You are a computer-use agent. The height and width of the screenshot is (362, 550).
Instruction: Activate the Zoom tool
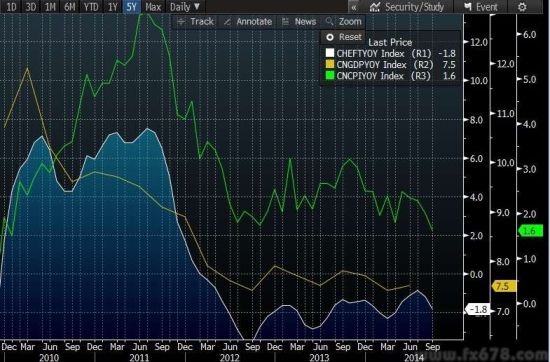coord(344,22)
